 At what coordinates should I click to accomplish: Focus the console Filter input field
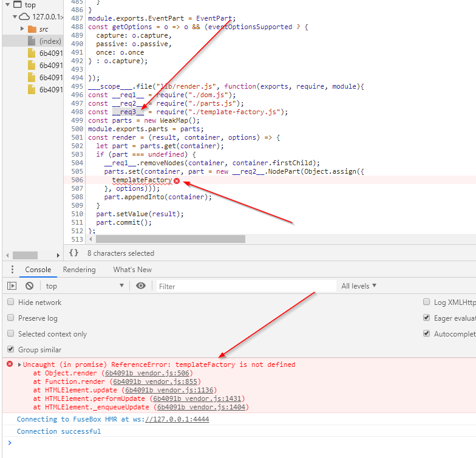click(x=246, y=286)
